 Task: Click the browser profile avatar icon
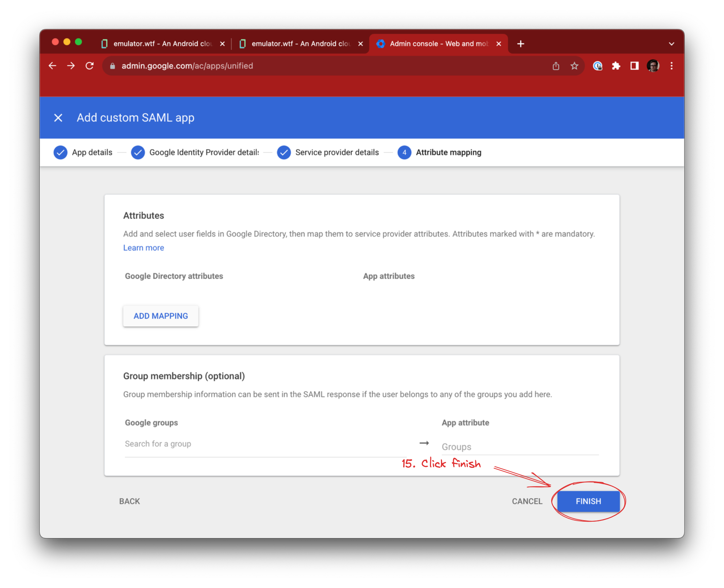654,66
